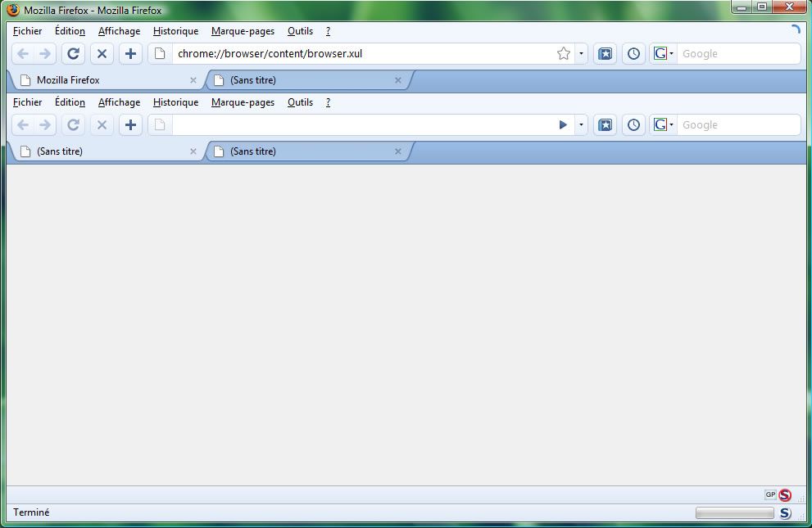Click the outer Back arrow button
Screen dimensions: 812x528
(x=22, y=54)
